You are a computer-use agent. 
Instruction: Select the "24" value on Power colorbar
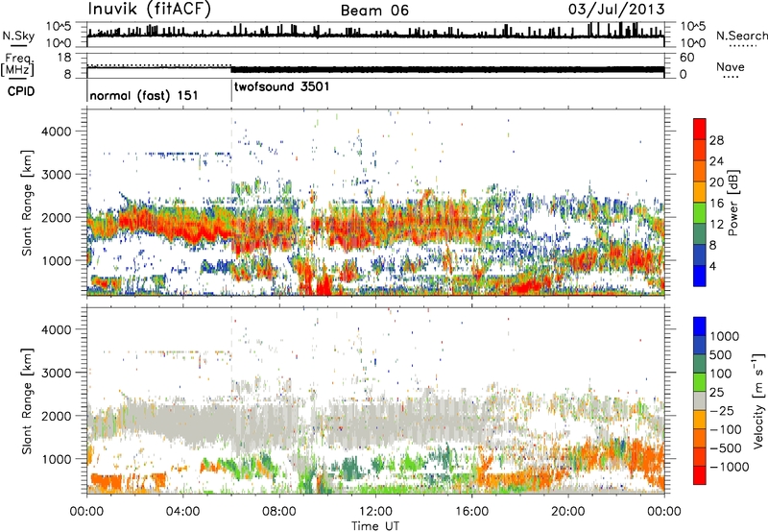click(x=716, y=161)
